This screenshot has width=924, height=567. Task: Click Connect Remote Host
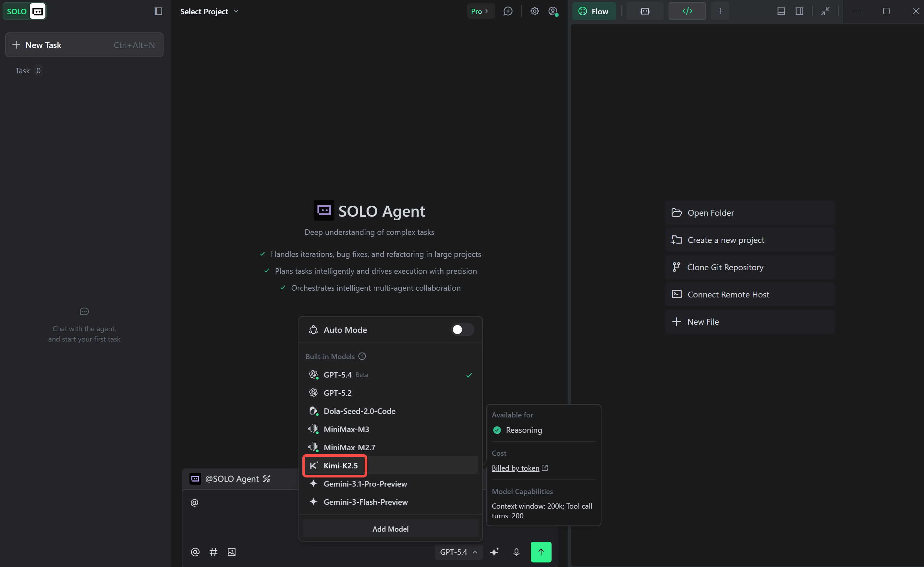click(x=750, y=295)
